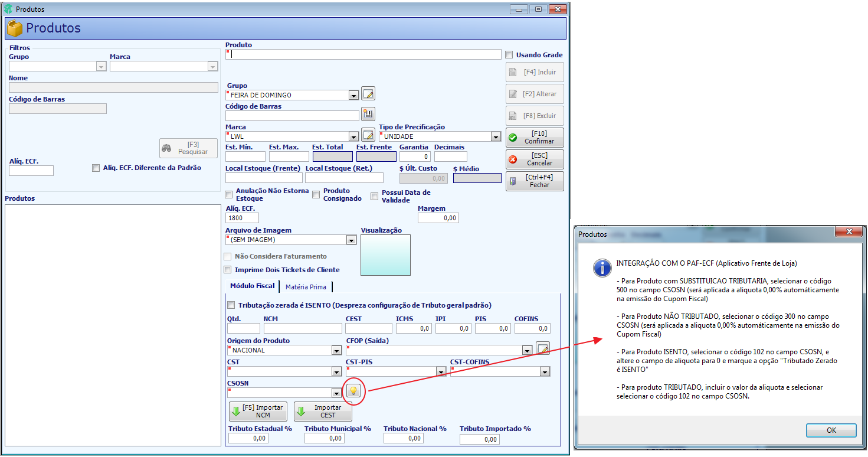Click the [F10] Confirmar button

(535, 138)
